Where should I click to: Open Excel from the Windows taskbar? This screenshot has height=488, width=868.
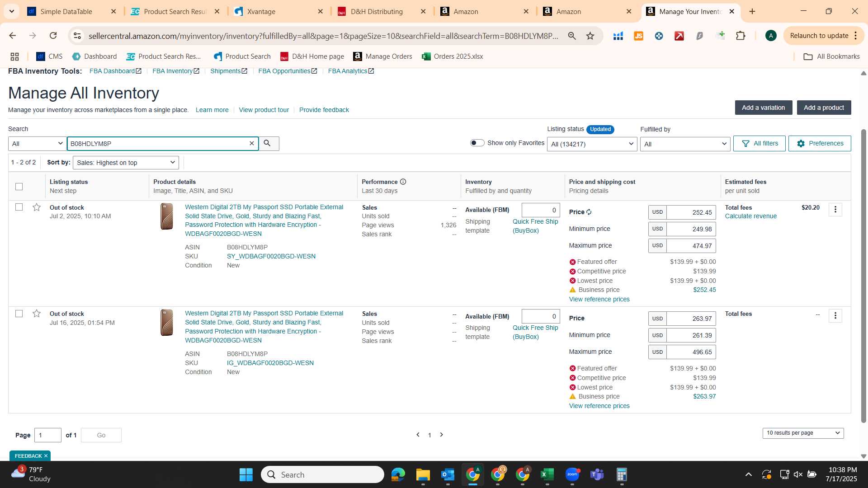pos(547,474)
